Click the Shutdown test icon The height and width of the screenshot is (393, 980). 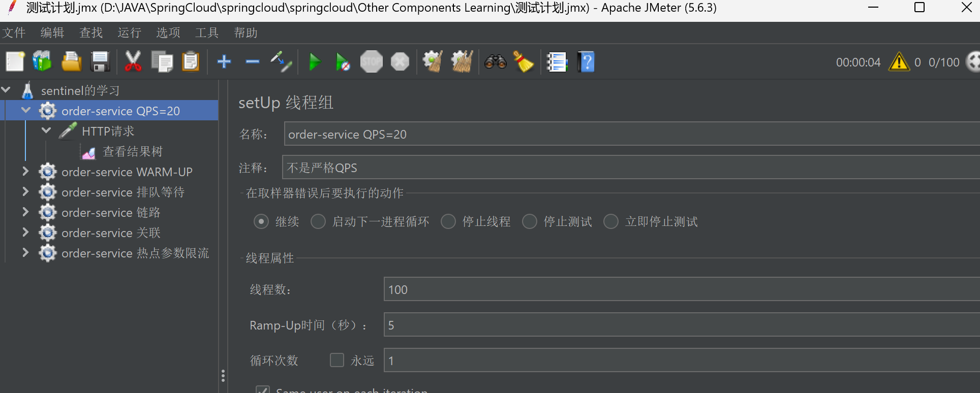click(400, 62)
